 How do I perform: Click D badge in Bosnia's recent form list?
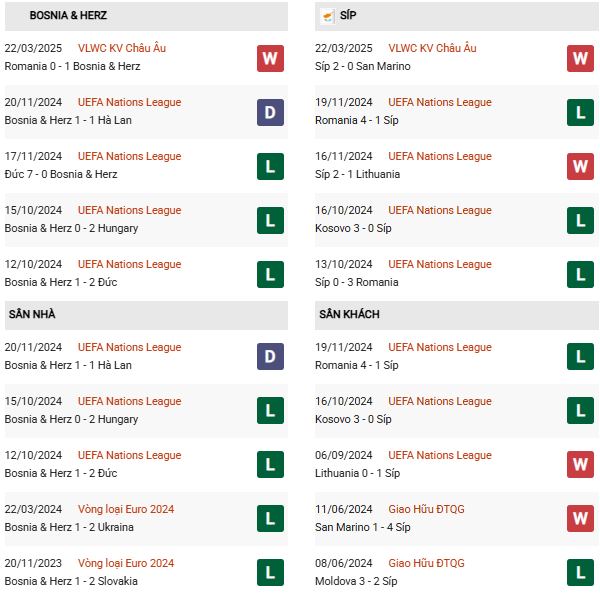coord(270,112)
